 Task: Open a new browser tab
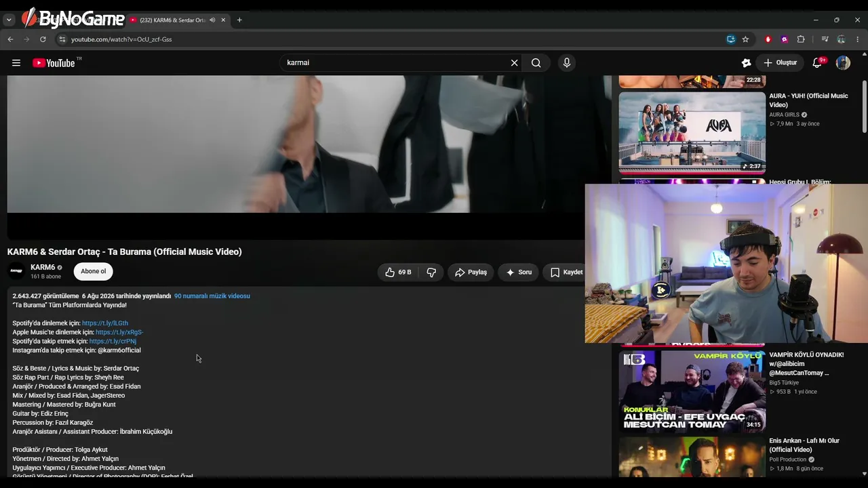(x=239, y=20)
